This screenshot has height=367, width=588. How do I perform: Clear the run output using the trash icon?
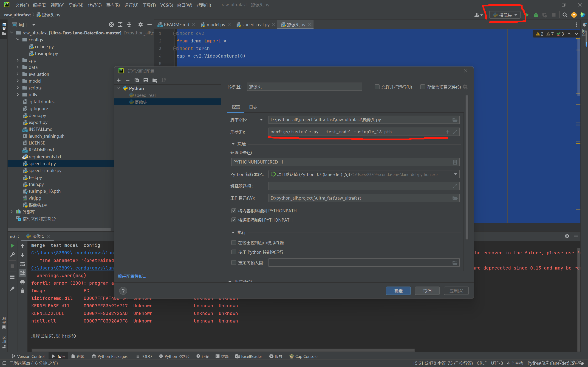pos(22,291)
